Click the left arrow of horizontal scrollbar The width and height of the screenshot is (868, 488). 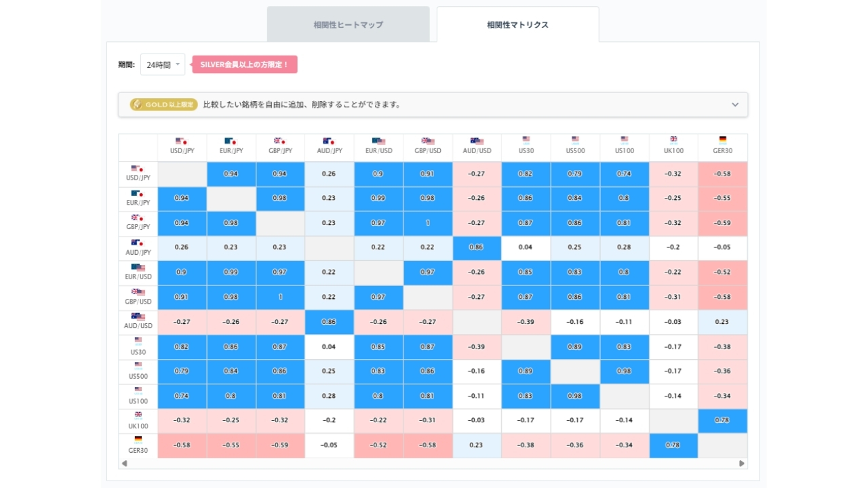[124, 464]
